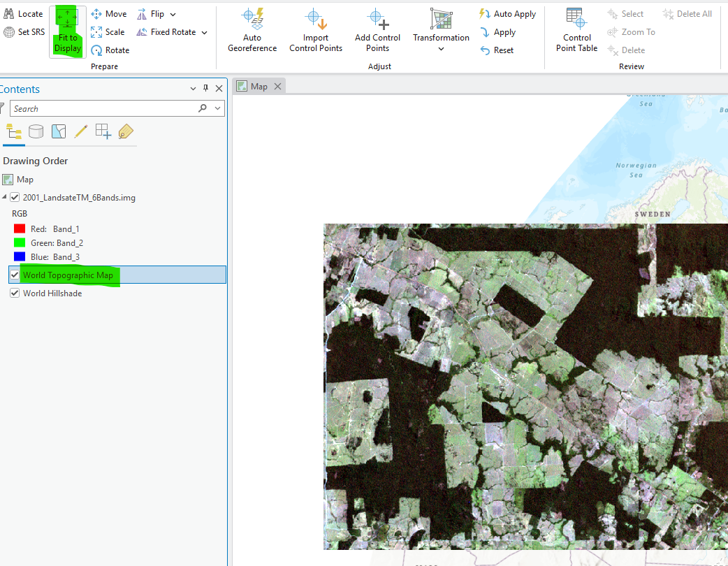Open the Locate tool
The image size is (728, 566).
tap(24, 13)
